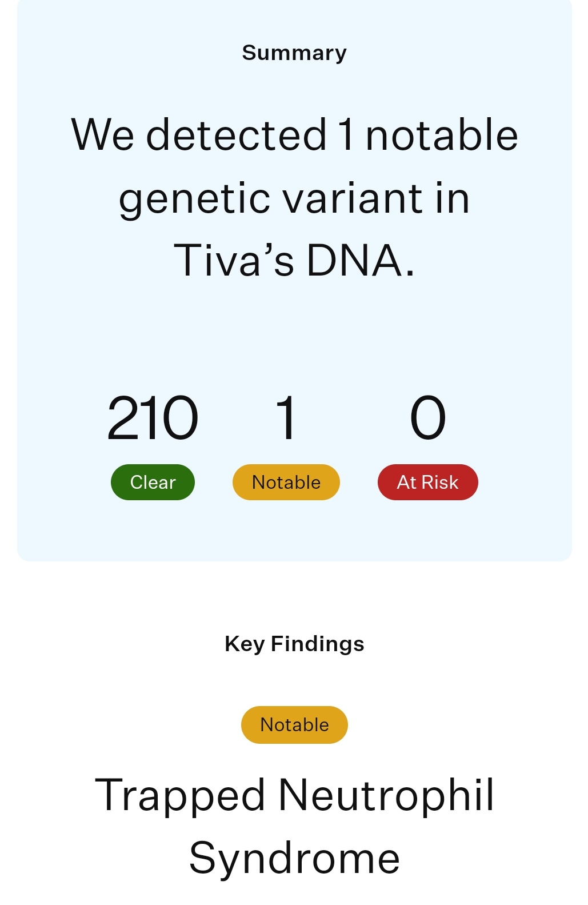
Task: Select the 1 notable results count
Action: coord(286,418)
